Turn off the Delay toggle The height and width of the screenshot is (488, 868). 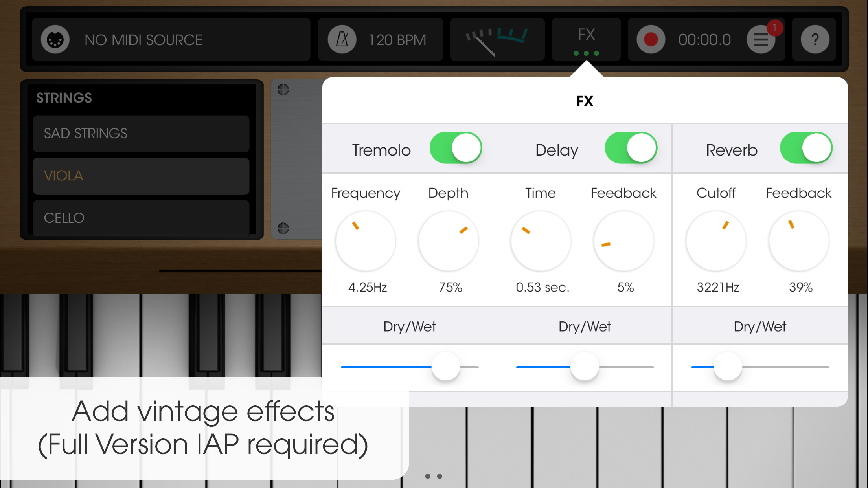coord(631,148)
